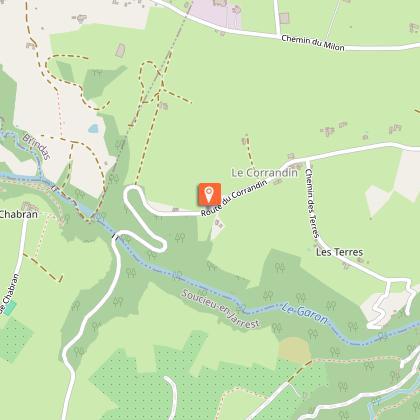
Task: Click the tree symbol below Route du Corrandin
Action: point(180,238)
